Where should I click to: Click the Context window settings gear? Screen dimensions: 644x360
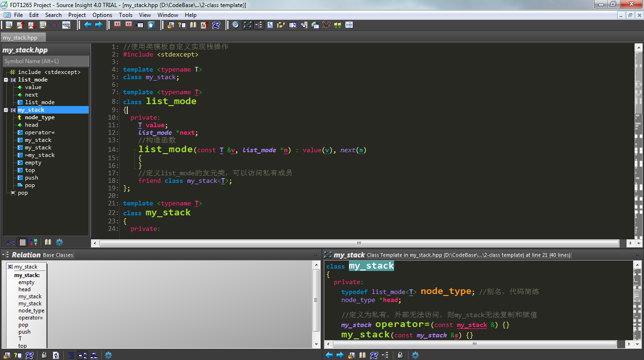415,355
